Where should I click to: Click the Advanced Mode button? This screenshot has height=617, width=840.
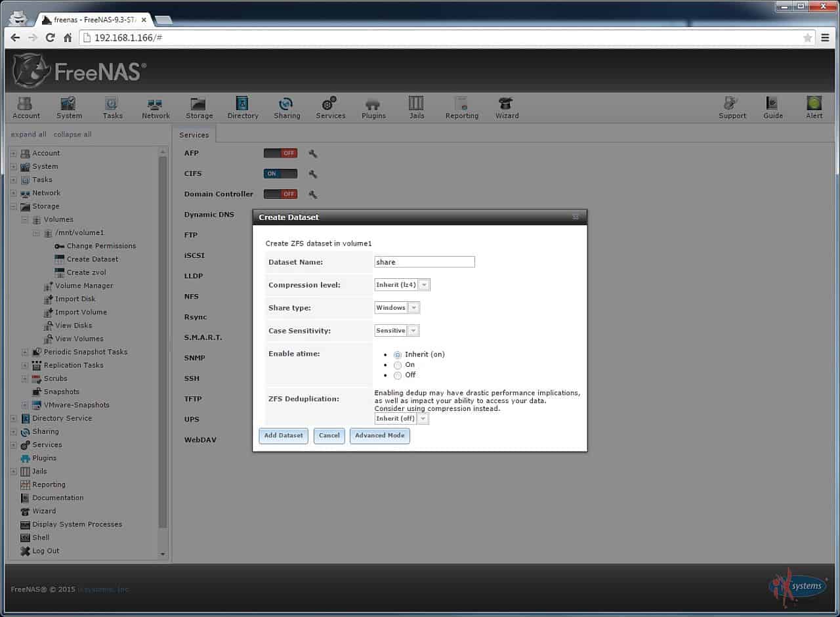pyautogui.click(x=380, y=436)
